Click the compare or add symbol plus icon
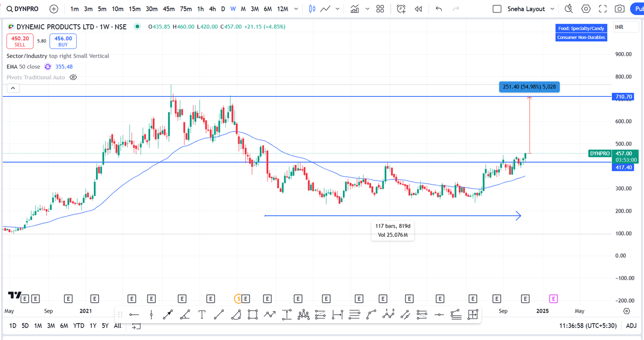Image resolution: width=644 pixels, height=340 pixels. click(54, 9)
